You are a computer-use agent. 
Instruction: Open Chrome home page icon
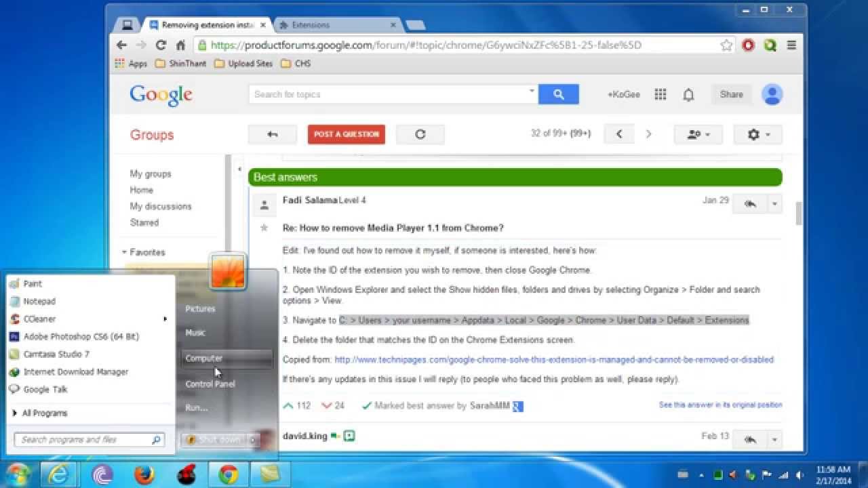tap(180, 45)
